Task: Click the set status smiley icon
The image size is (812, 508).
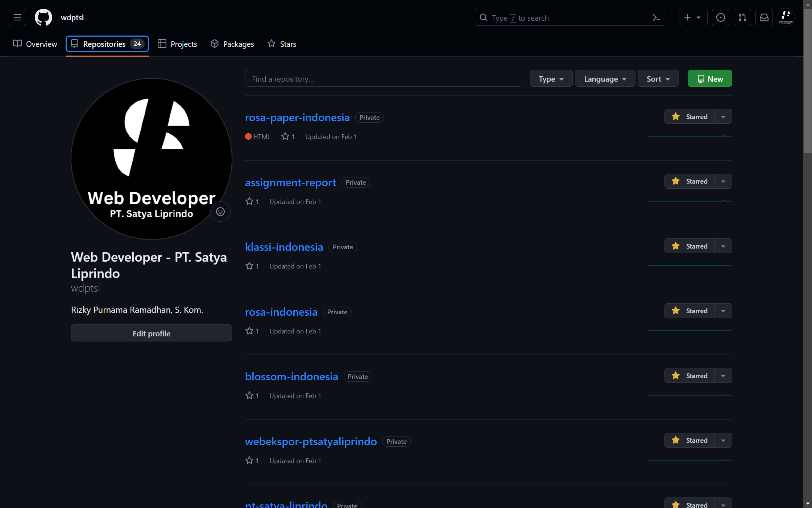Action: (220, 212)
